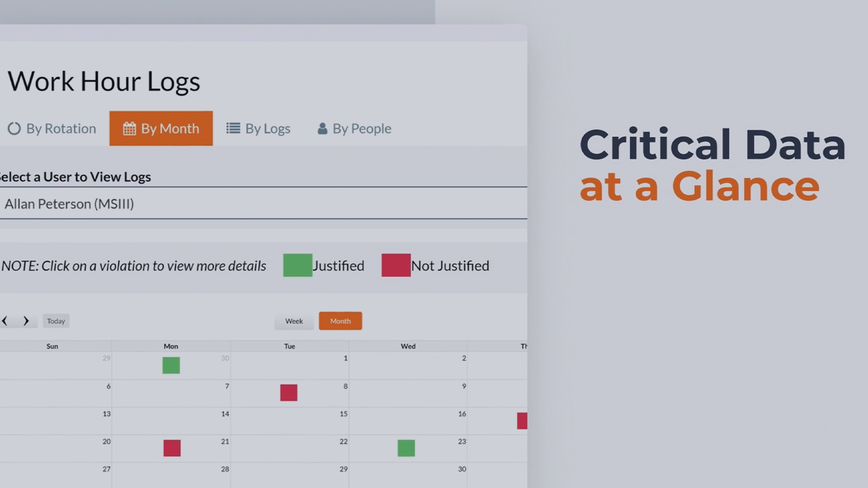View the red violation on Monday 21

click(172, 448)
